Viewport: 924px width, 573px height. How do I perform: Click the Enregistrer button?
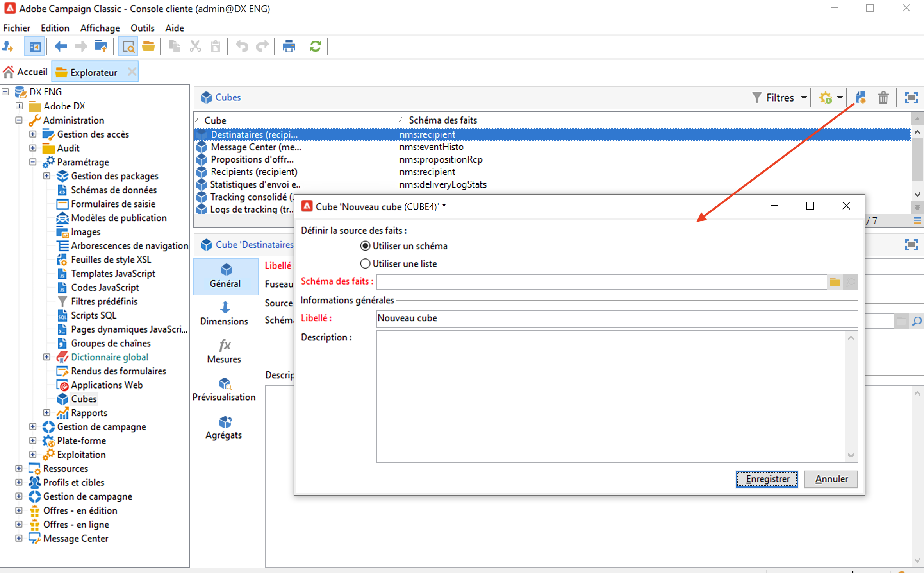[x=767, y=479]
